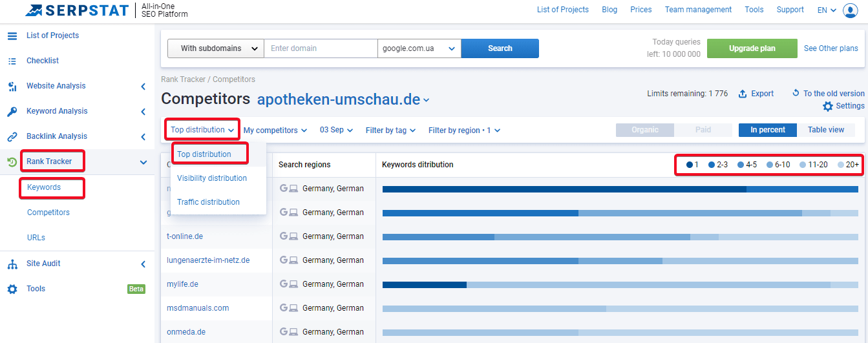Switch to Table view
The width and height of the screenshot is (868, 343).
(x=826, y=130)
